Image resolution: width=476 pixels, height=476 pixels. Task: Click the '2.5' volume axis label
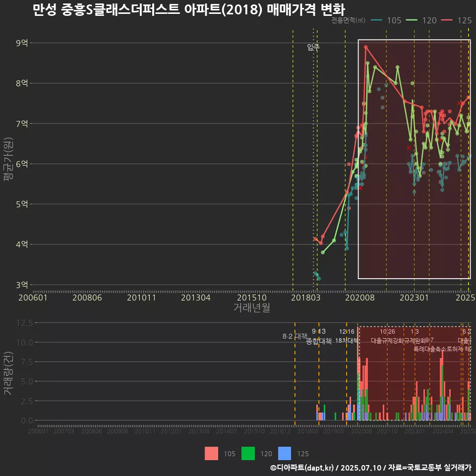tap(27, 401)
